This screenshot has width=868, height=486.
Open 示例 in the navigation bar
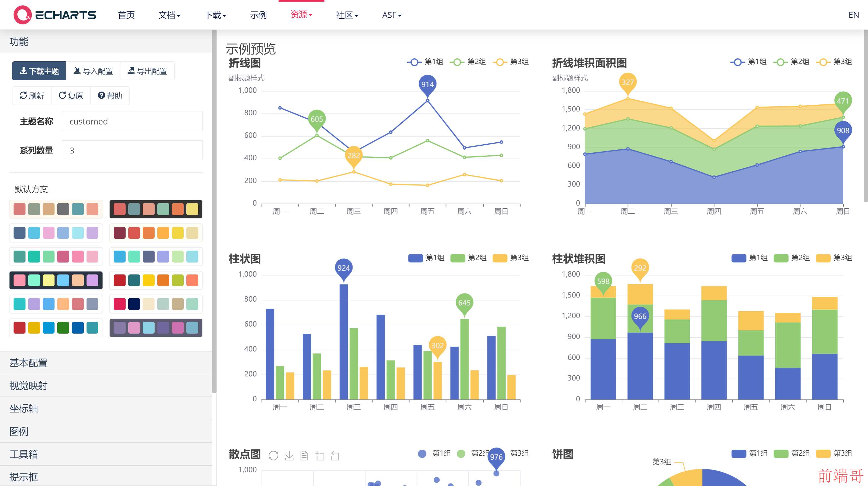[259, 15]
